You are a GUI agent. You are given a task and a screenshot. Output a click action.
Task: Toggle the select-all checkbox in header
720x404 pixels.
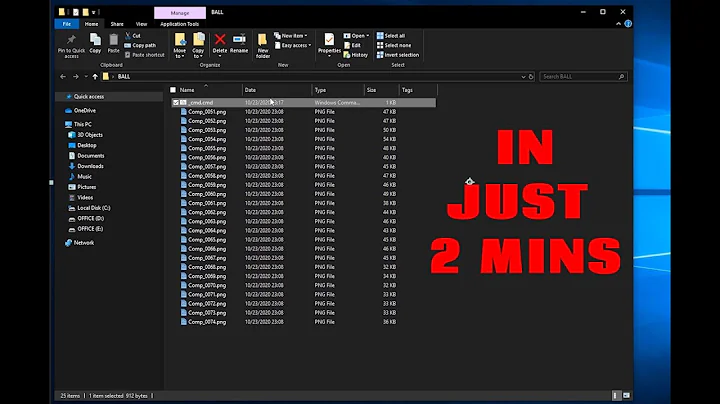click(173, 90)
